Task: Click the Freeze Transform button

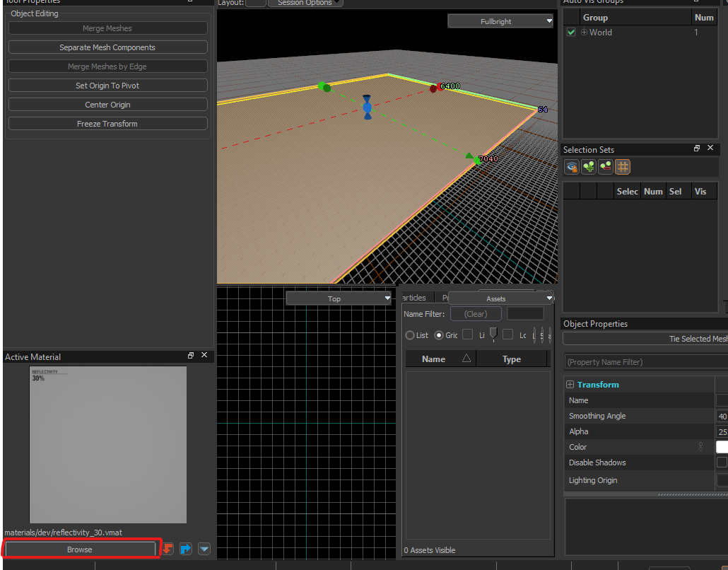Action: tap(107, 124)
